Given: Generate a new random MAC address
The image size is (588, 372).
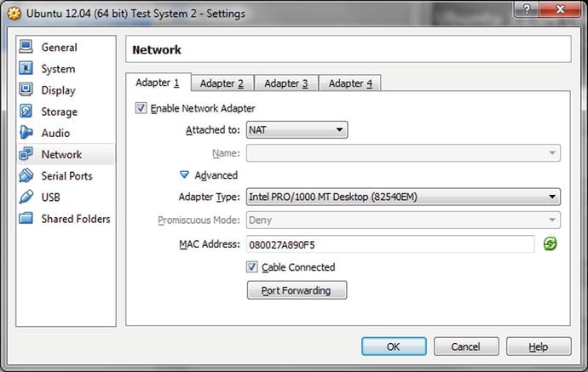Looking at the screenshot, I should (x=551, y=244).
